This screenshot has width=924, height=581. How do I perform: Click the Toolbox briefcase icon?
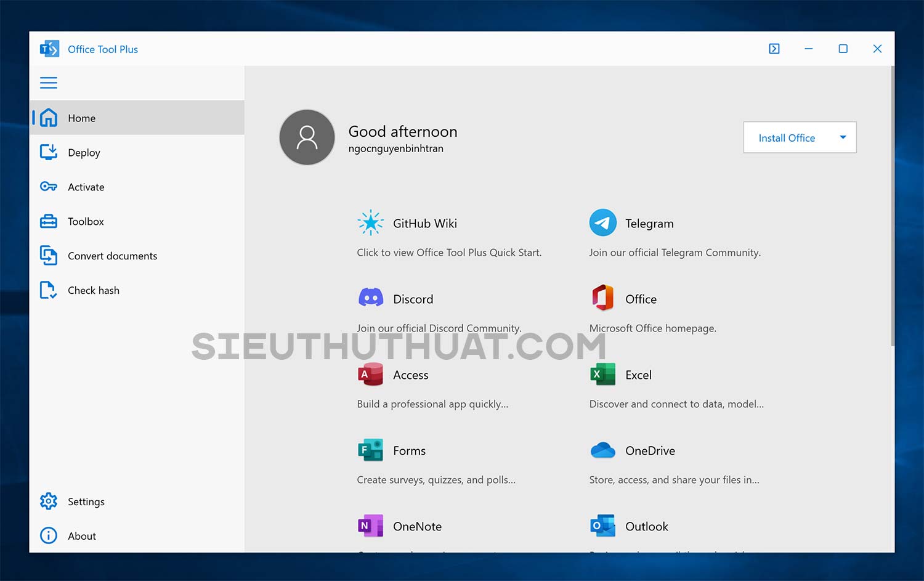[x=49, y=221]
